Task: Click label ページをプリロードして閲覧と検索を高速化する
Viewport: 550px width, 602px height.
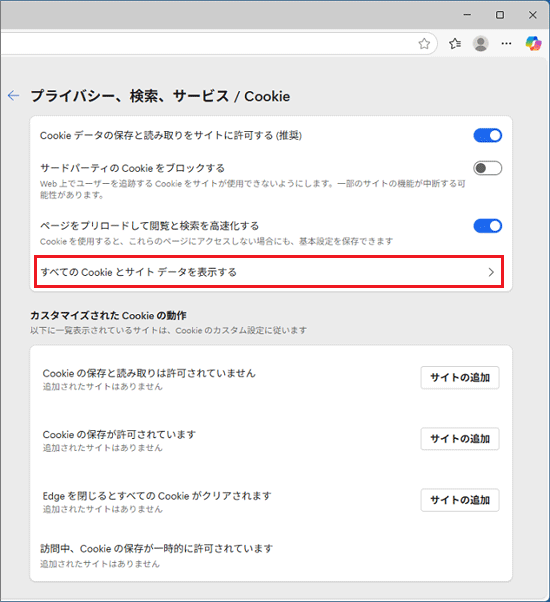Action: click(x=149, y=226)
